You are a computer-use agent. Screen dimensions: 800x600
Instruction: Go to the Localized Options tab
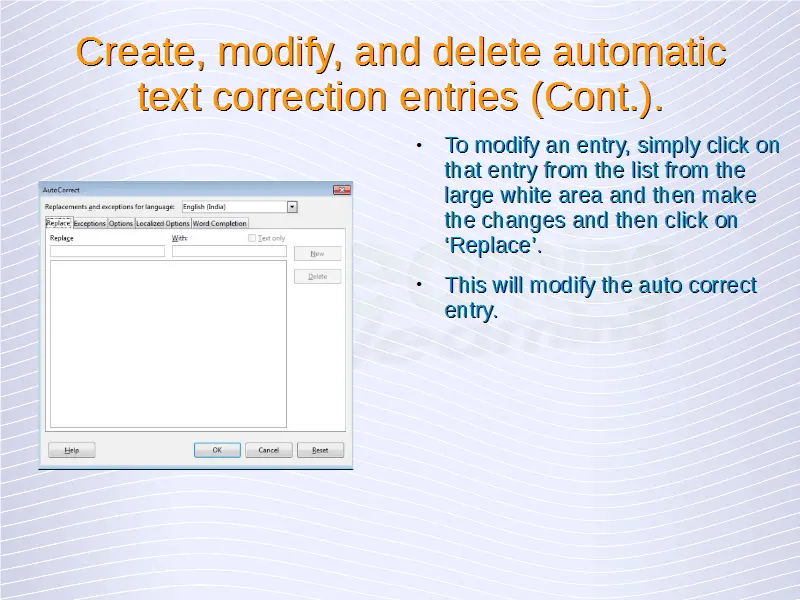pyautogui.click(x=162, y=224)
